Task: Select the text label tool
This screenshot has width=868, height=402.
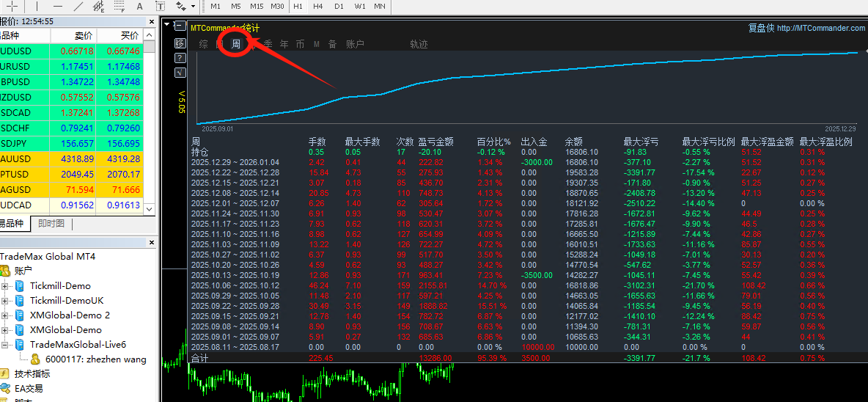Action: click(160, 6)
